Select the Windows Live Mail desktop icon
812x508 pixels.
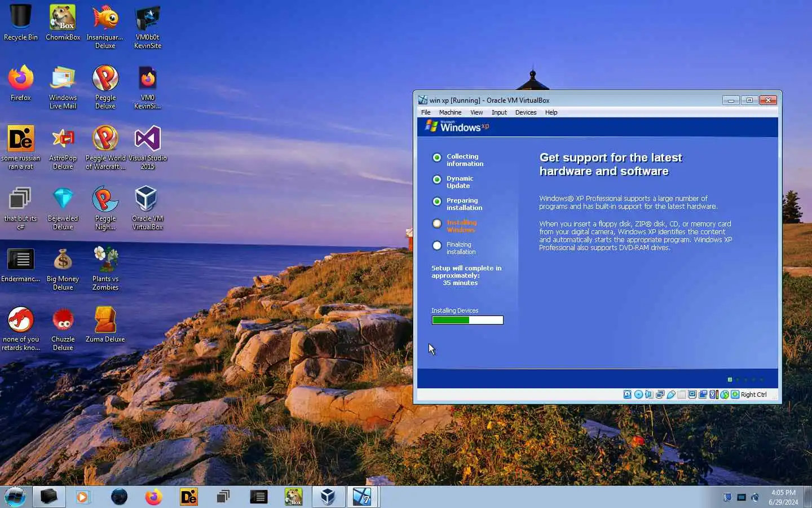pyautogui.click(x=63, y=87)
